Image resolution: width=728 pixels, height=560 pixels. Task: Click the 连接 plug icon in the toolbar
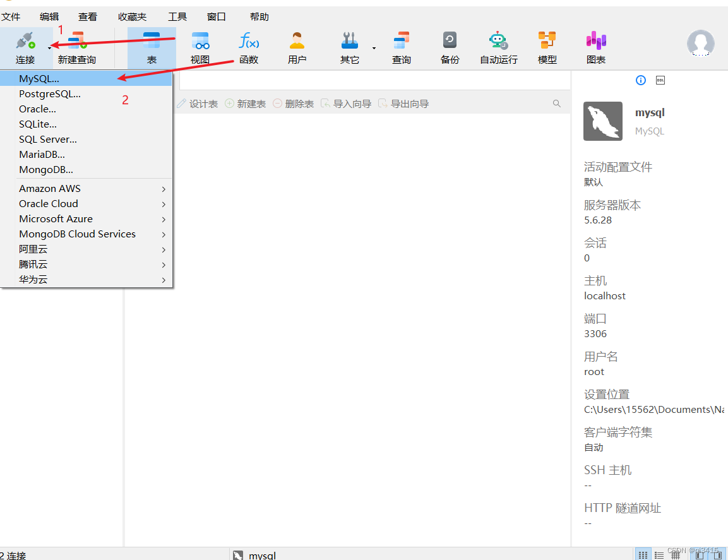[25, 41]
